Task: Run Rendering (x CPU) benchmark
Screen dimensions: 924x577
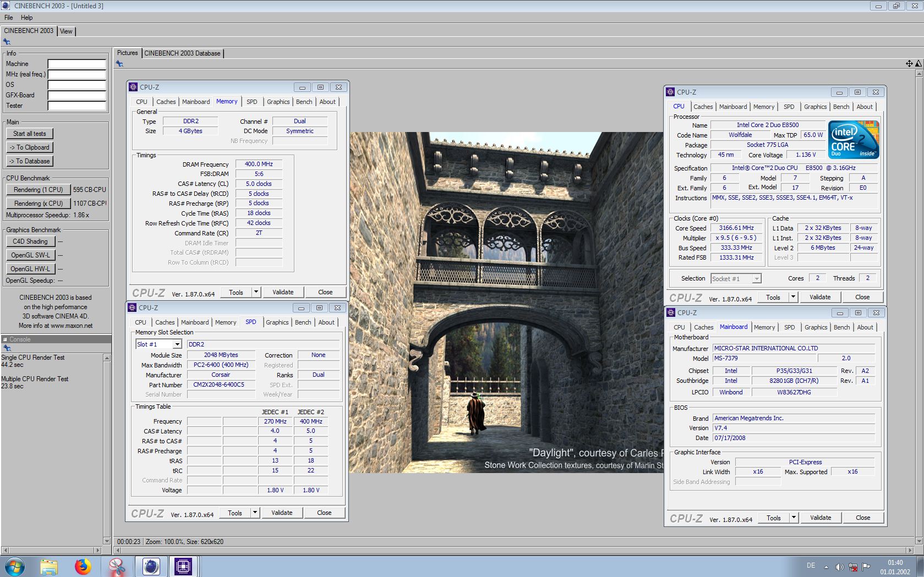Action: point(39,204)
